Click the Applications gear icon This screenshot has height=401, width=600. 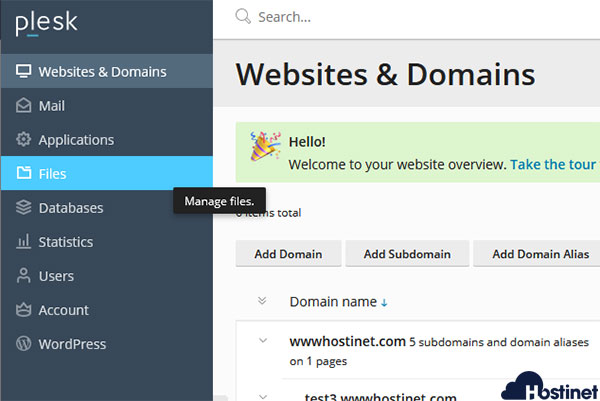click(x=23, y=140)
